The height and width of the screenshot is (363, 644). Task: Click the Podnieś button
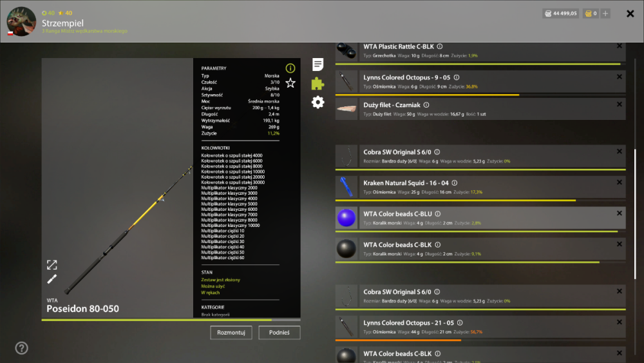[279, 333]
